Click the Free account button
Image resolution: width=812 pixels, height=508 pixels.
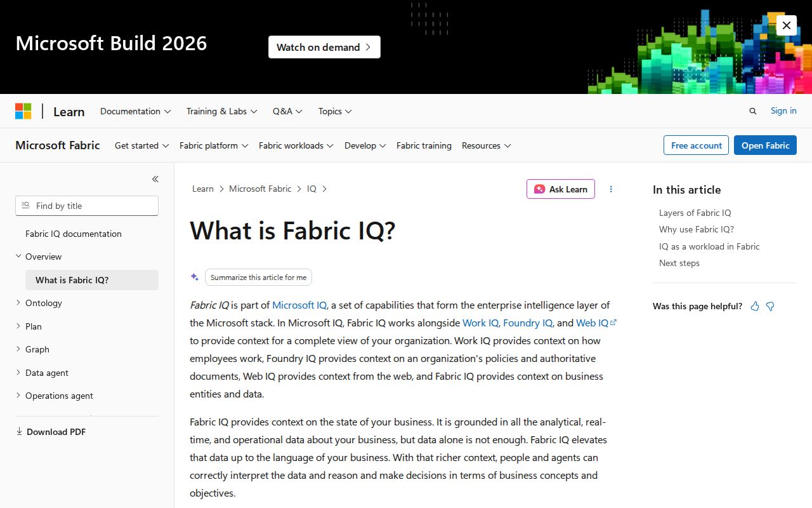tap(697, 145)
